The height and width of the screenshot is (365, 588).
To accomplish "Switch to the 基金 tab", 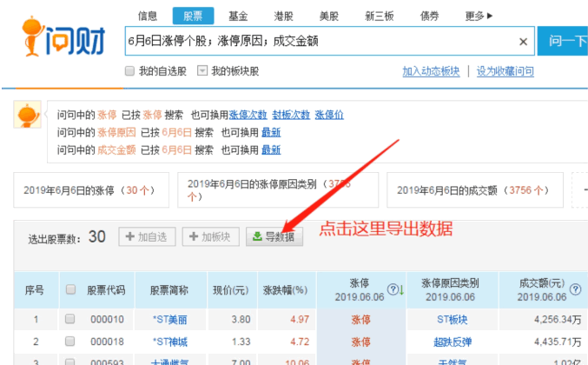I will pos(238,17).
